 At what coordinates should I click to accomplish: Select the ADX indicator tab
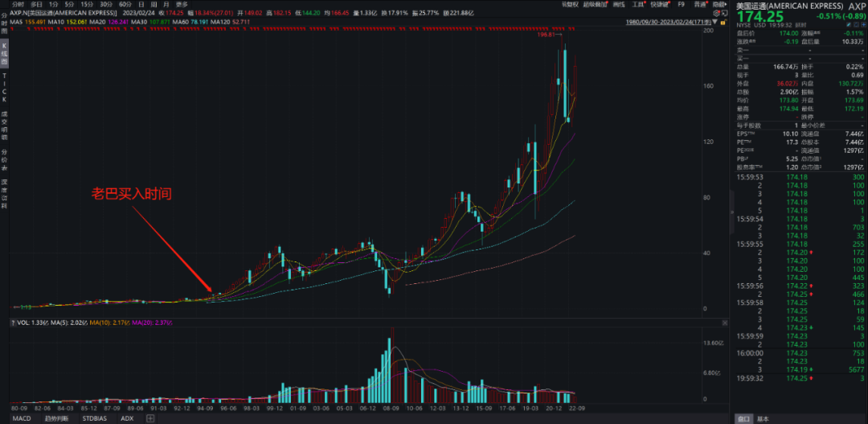(x=127, y=418)
